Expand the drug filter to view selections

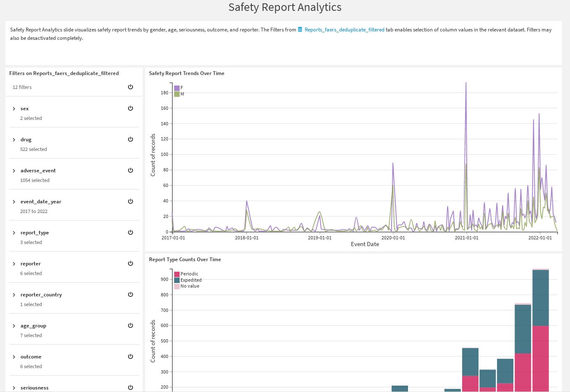click(x=14, y=140)
